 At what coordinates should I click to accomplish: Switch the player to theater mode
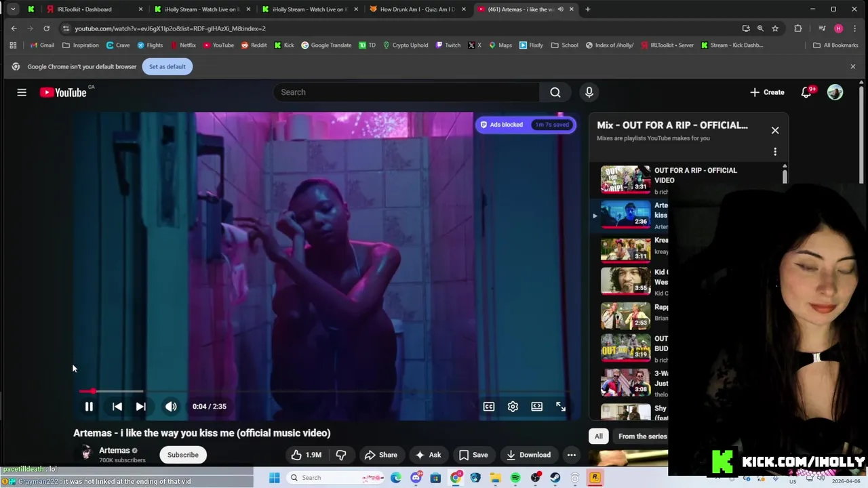pyautogui.click(x=536, y=407)
